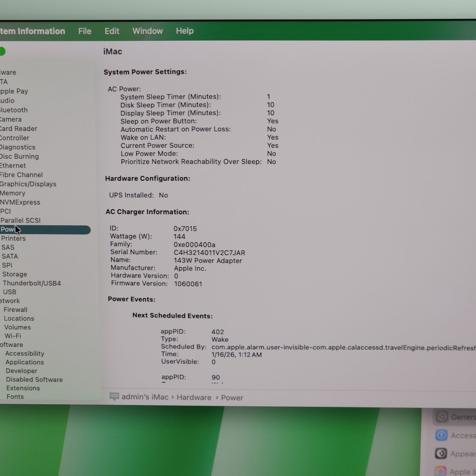
Task: Open the Help menu
Action: 185,31
